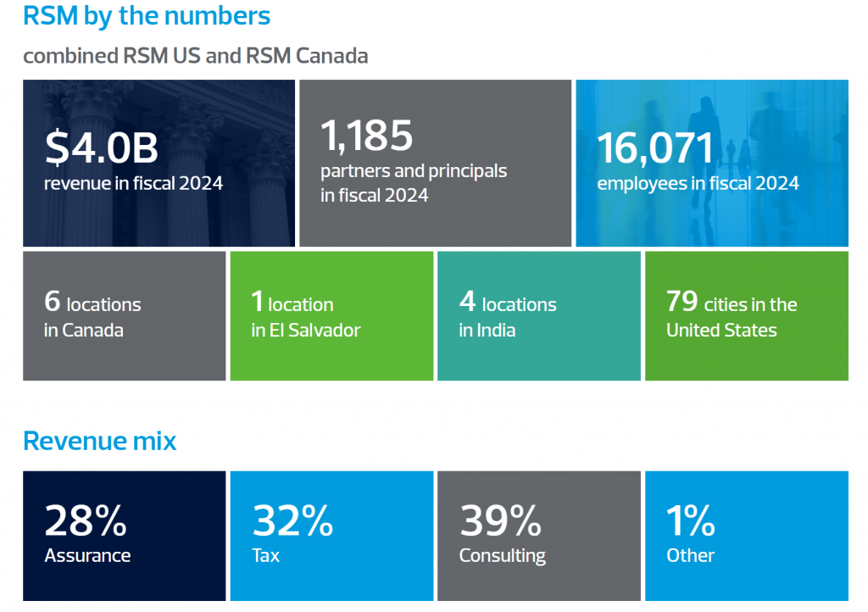Image resolution: width=868 pixels, height=612 pixels.
Task: Click the 32% Tax percentage
Action: [x=292, y=521]
